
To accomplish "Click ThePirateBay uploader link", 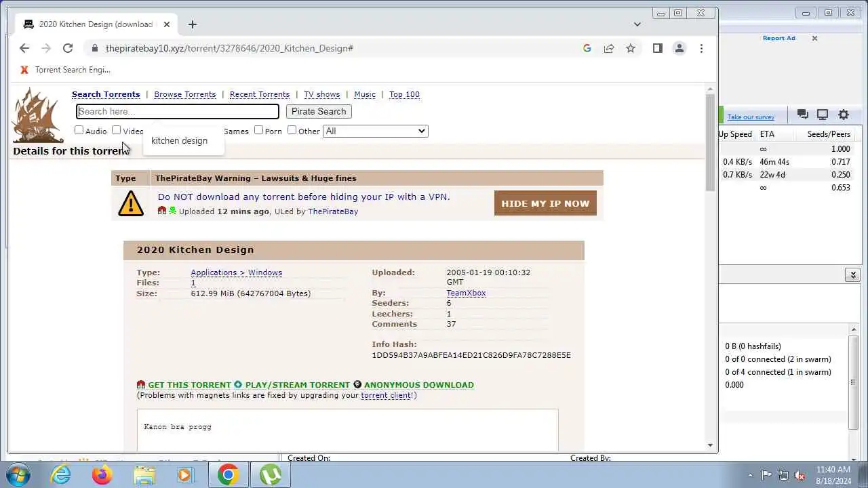I will 333,211.
